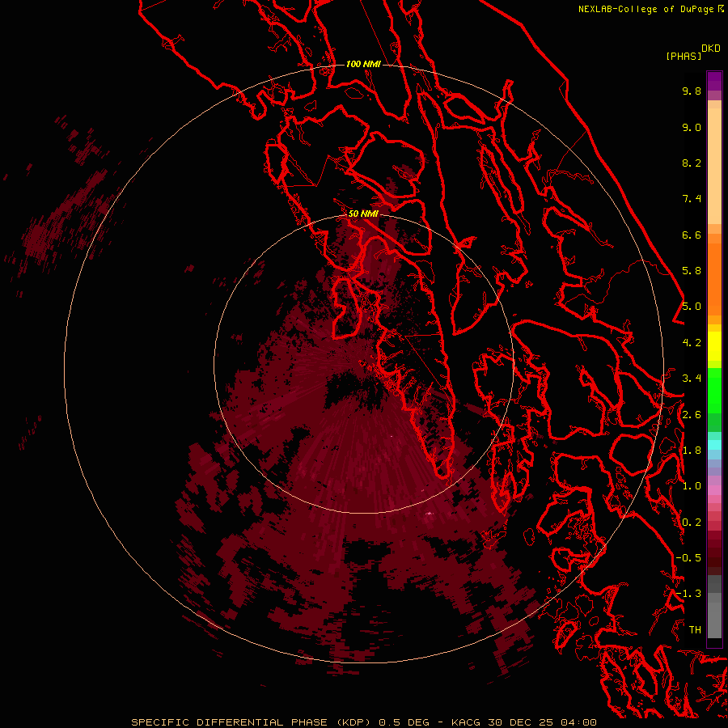Click the 7.4 legend value
Viewport: 728px width, 728px height.
pos(692,199)
